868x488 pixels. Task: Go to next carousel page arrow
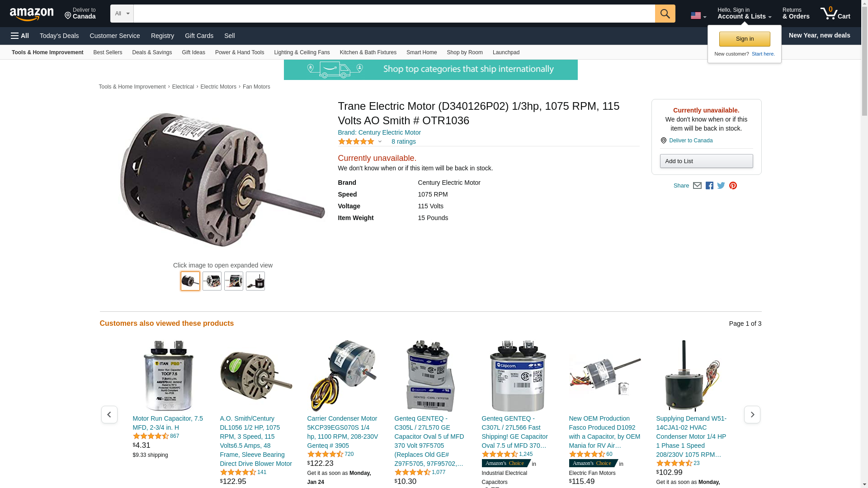[x=752, y=414]
